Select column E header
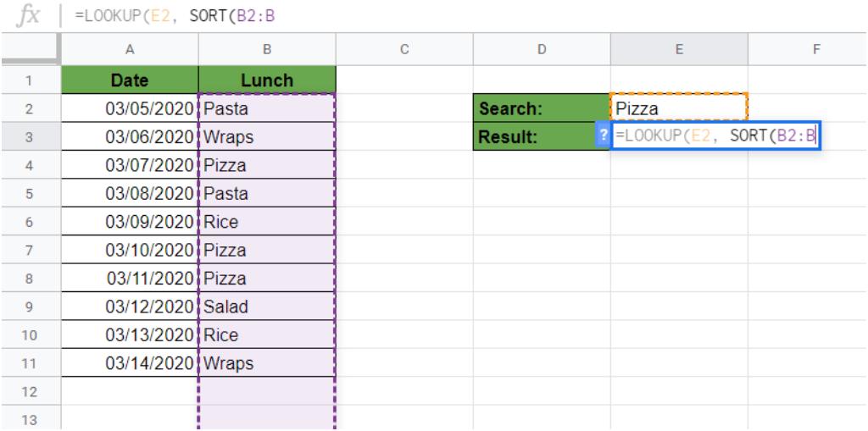Screen dimensions: 868x431 coord(679,51)
